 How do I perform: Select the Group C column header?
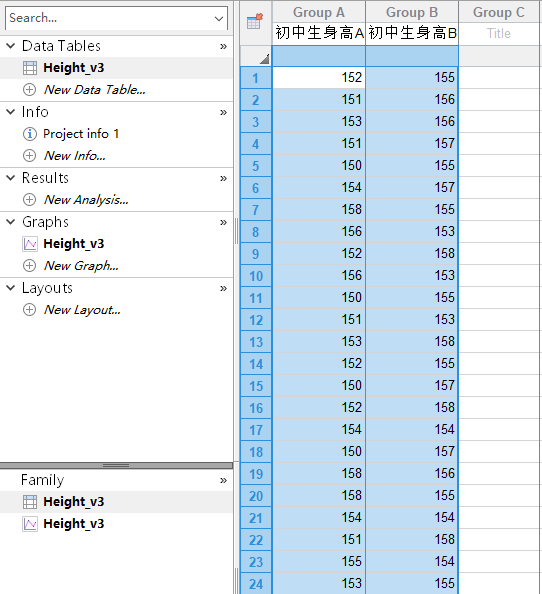tap(499, 12)
